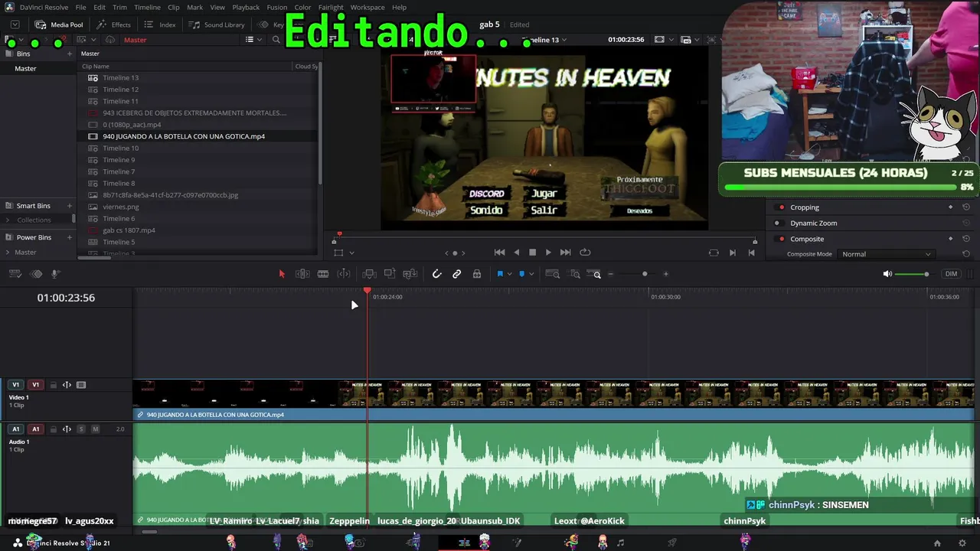Image resolution: width=980 pixels, height=551 pixels.
Task: Open the Trim menu
Action: [119, 7]
